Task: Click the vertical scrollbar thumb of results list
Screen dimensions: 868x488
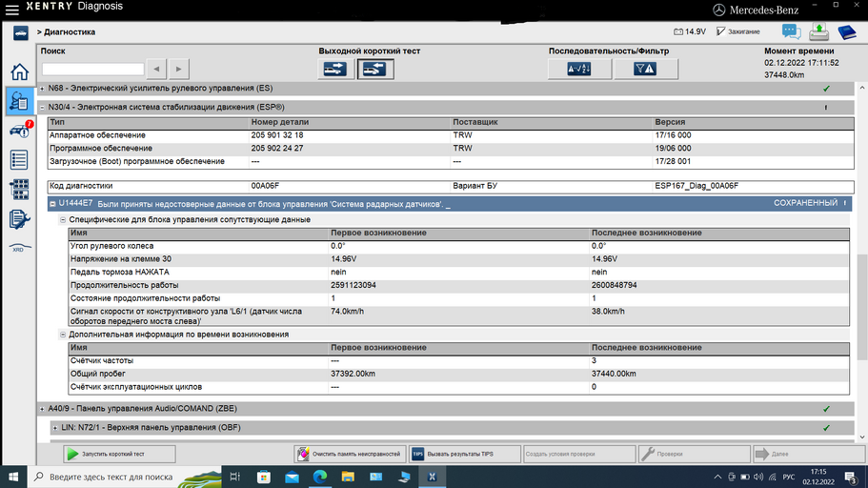Action: click(862, 306)
